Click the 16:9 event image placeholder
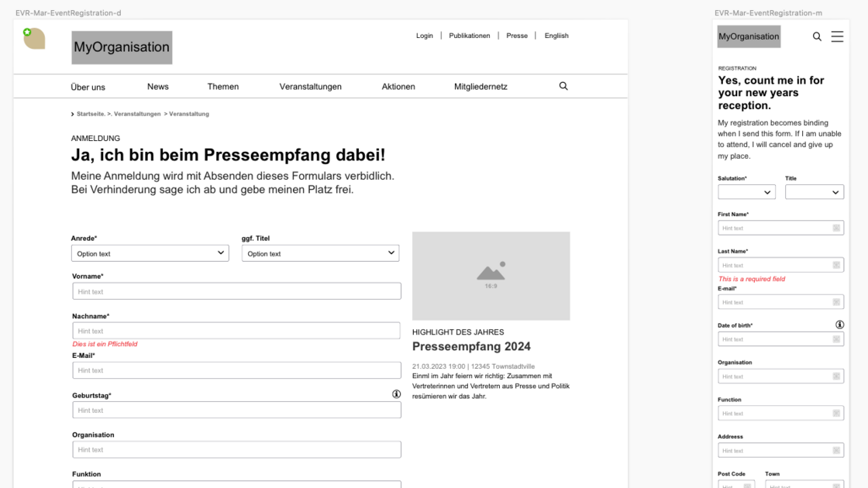Screen dimensions: 868x488 (491, 276)
